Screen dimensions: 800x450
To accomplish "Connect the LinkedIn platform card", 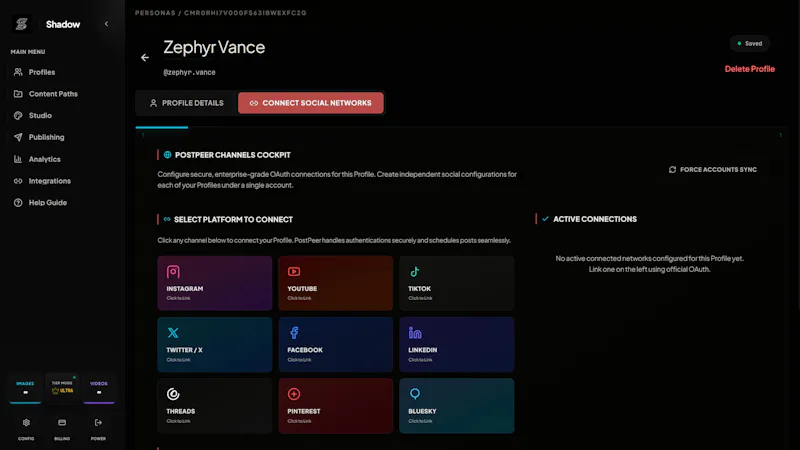I will coord(457,344).
